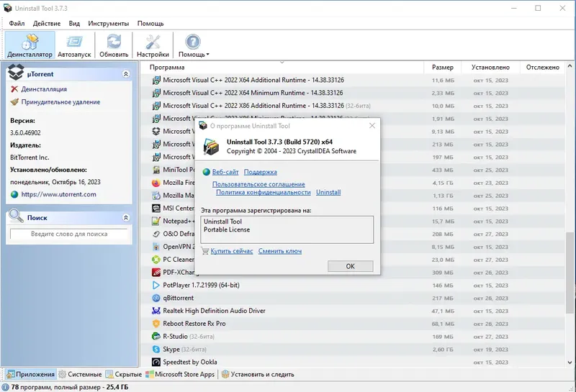Open the utorrent.com website link
Image resolution: width=576 pixels, height=392 pixels.
pos(59,194)
